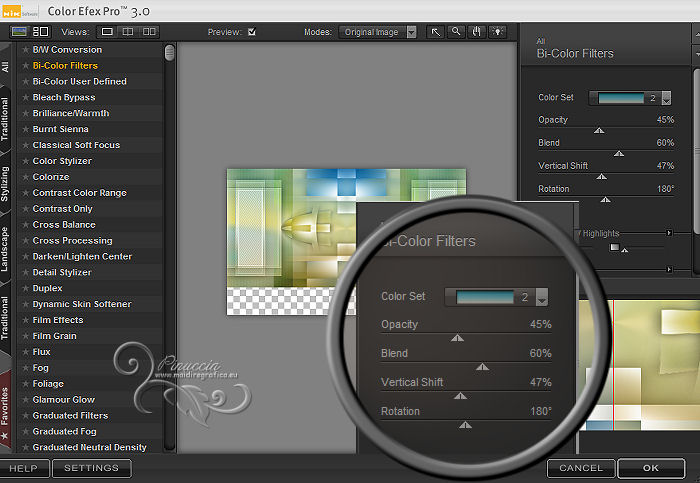Select the split preview view
Image resolution: width=700 pixels, height=483 pixels.
click(128, 32)
